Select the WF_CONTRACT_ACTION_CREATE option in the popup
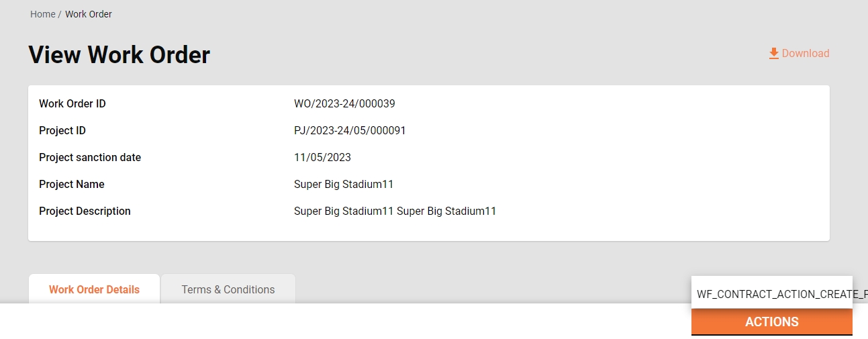This screenshot has height=339, width=868. [x=772, y=294]
